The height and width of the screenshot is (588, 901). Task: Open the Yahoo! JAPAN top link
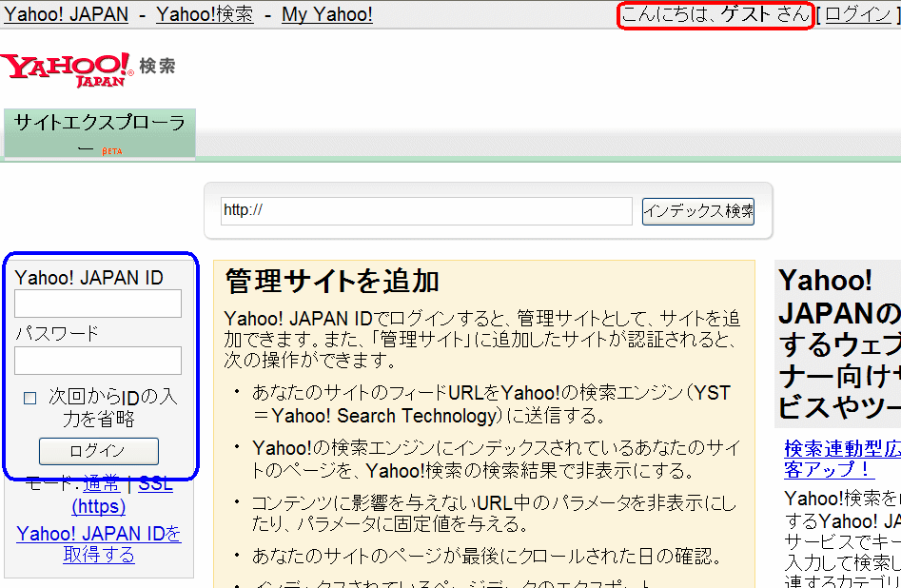66,14
